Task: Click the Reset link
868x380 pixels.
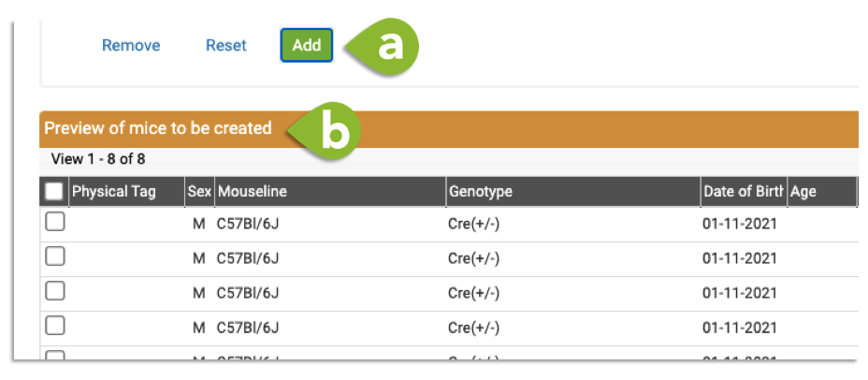Action: point(226,46)
